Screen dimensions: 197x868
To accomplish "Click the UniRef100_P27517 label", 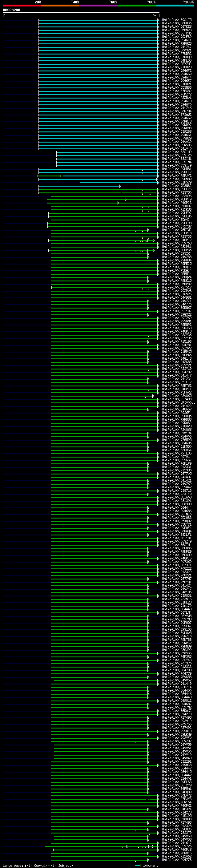I will 177,287.
